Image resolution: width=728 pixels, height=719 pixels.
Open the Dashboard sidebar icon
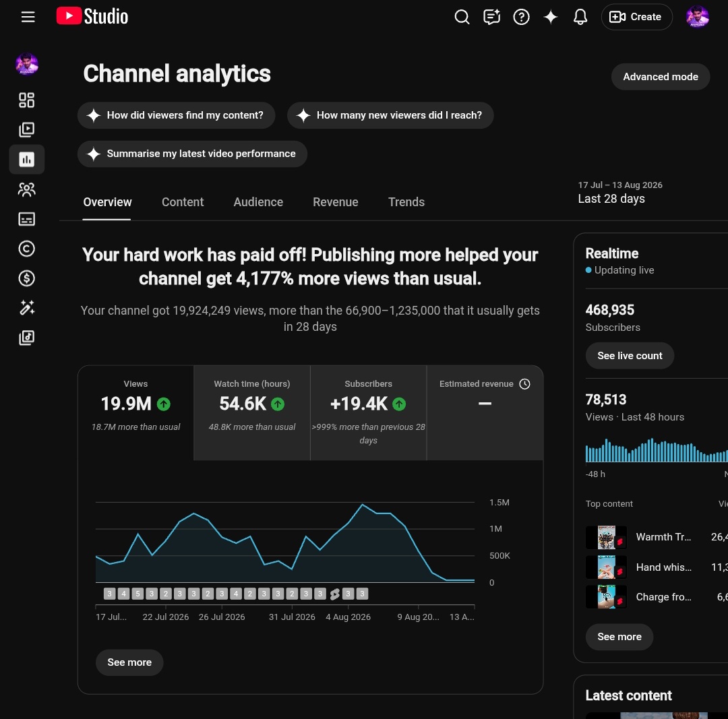[x=26, y=100]
